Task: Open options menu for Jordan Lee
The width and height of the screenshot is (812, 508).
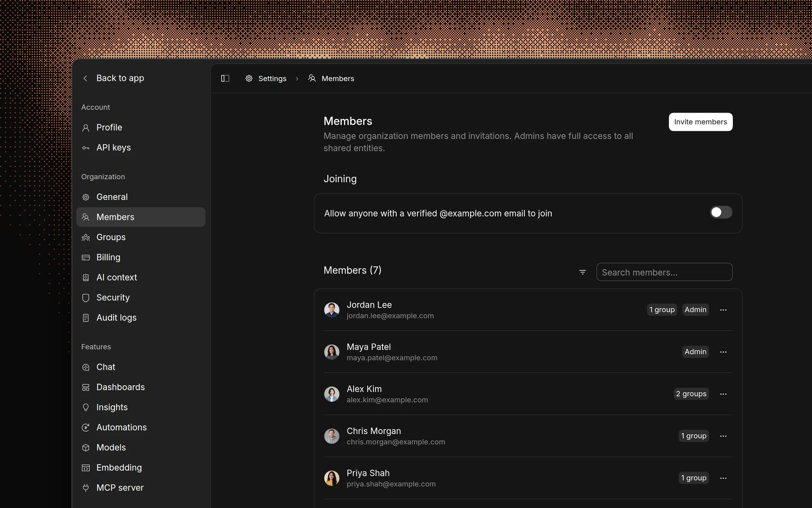Action: click(x=723, y=310)
